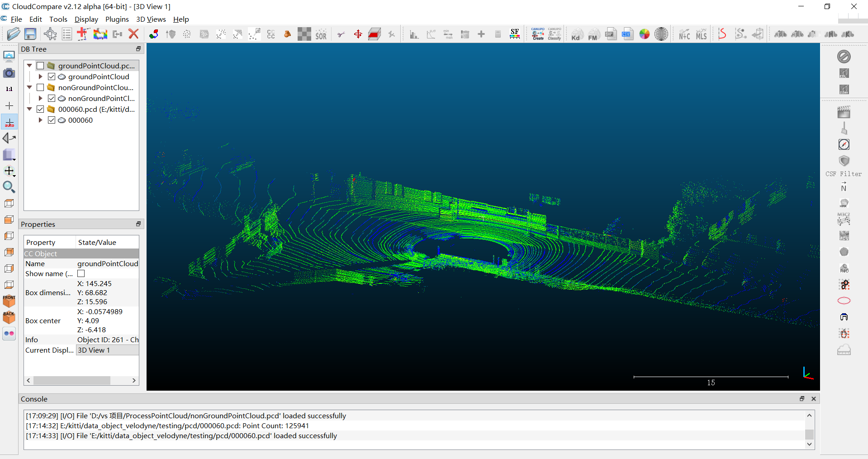Click the Properties horizontal scrollbar right arrow
Viewport: 868px width, 459px height.
[134, 380]
